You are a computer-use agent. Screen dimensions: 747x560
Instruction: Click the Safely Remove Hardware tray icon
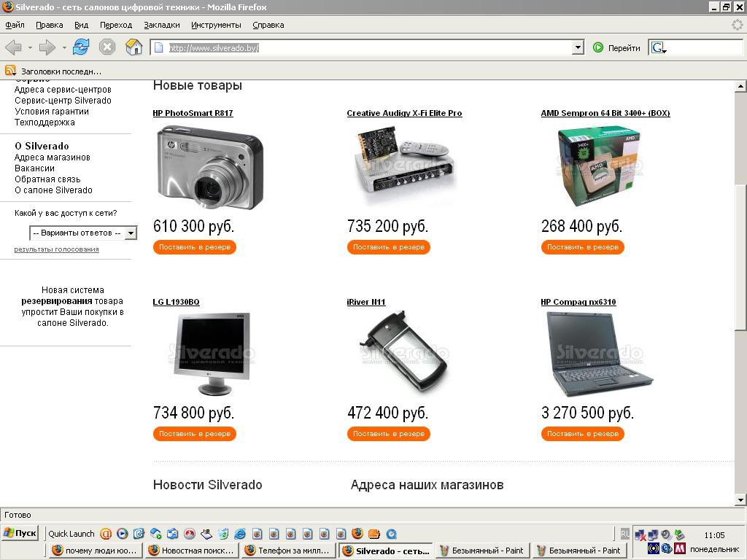(x=679, y=534)
